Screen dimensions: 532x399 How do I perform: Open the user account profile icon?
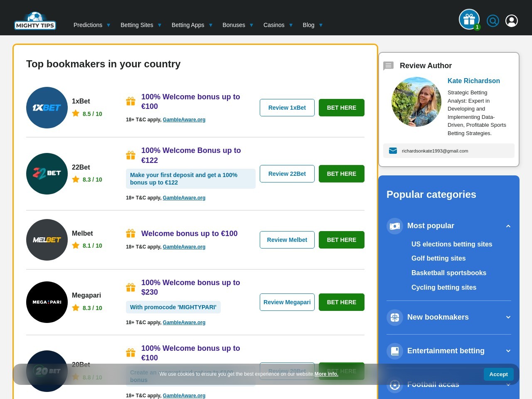click(x=512, y=21)
